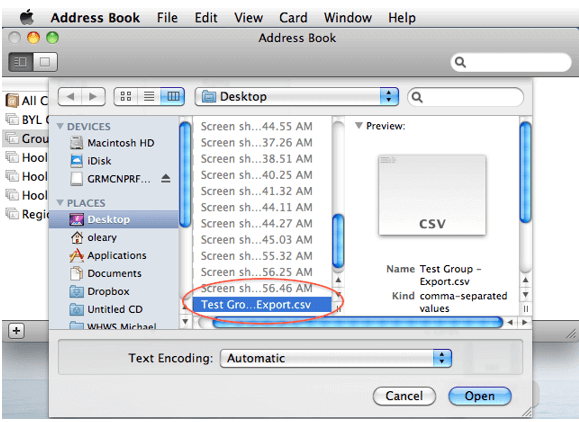Viewport: 579px width, 422px height.
Task: Open the File menu
Action: click(167, 18)
